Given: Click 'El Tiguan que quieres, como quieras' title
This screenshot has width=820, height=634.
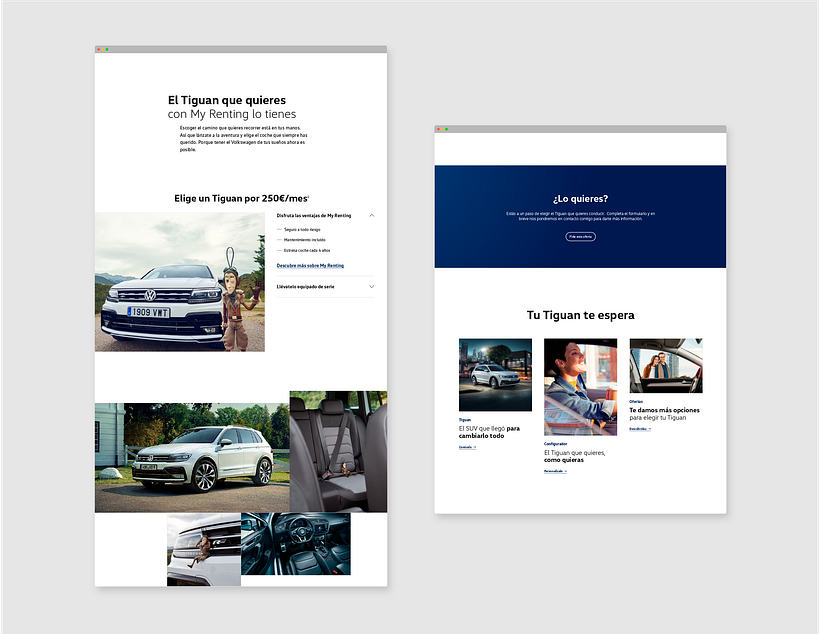Looking at the screenshot, I should [x=574, y=456].
